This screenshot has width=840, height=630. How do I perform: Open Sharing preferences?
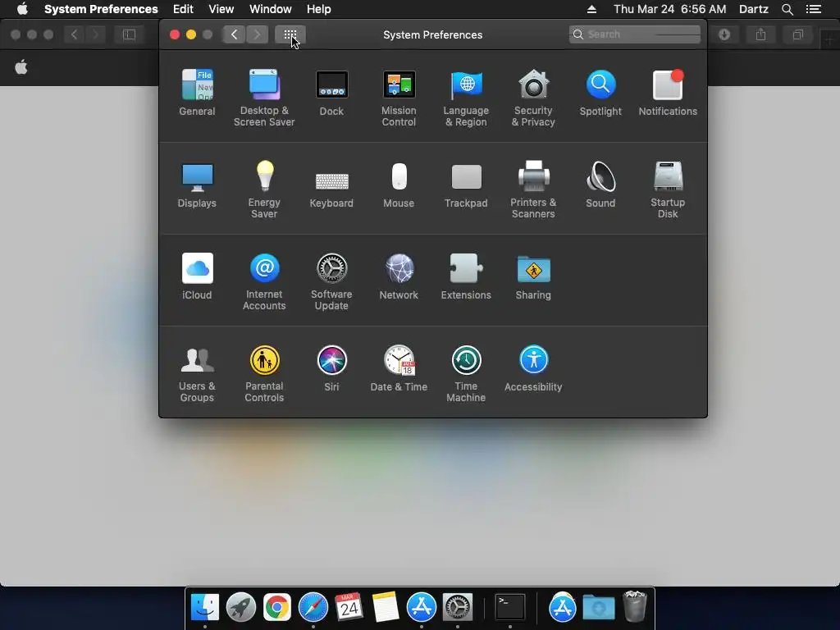(533, 276)
